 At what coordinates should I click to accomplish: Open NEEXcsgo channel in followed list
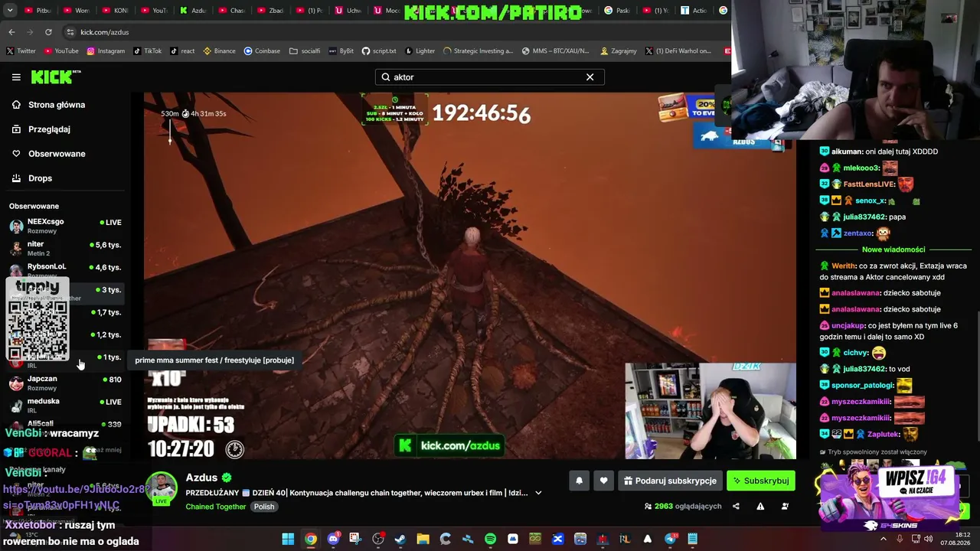65,226
